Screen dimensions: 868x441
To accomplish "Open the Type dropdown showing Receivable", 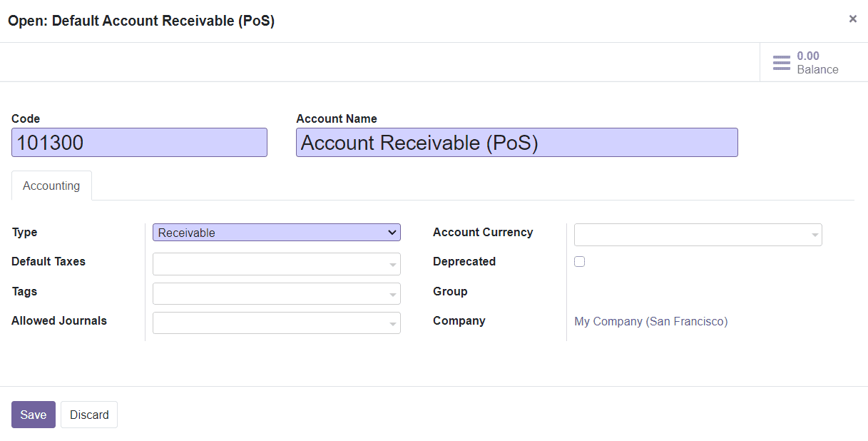I will point(276,232).
